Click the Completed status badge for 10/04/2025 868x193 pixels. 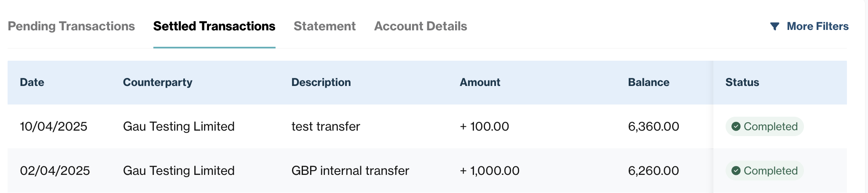764,126
